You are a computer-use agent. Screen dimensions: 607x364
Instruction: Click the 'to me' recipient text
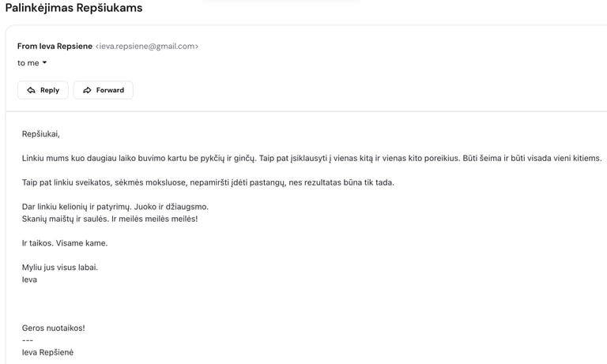(28, 62)
